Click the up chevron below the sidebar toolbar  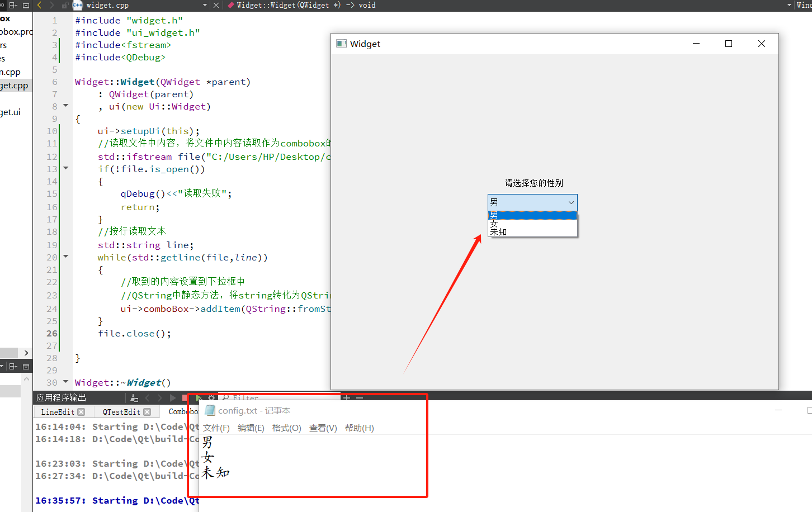pyautogui.click(x=26, y=379)
